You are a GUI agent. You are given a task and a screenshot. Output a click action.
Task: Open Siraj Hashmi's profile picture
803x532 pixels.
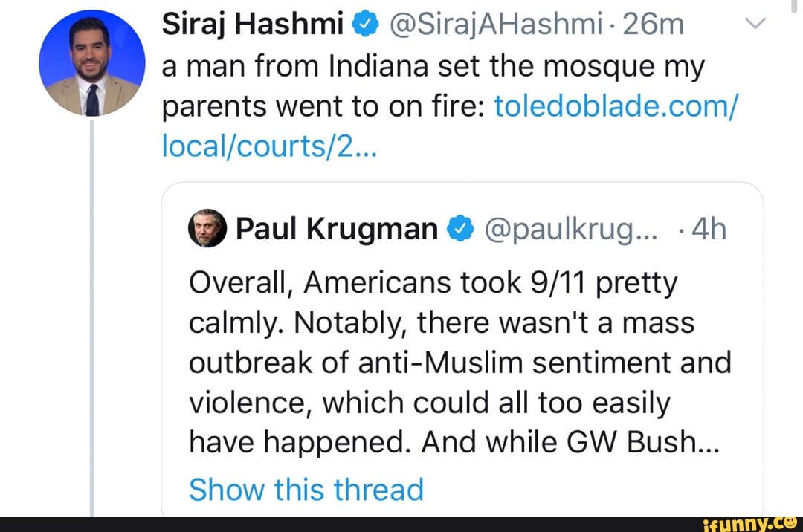point(91,65)
